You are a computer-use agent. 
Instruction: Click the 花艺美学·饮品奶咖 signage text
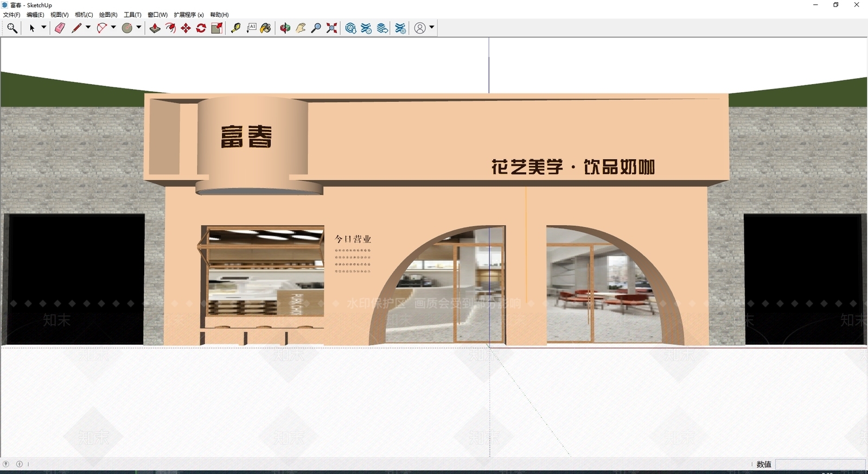573,167
